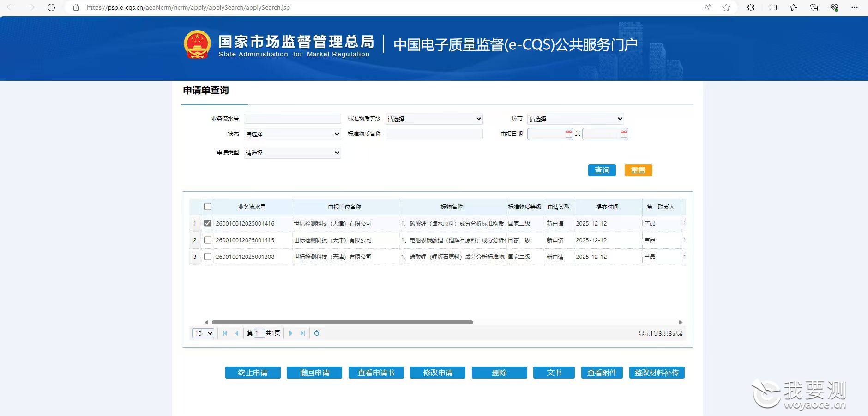Open the 申请类型 dropdown
868x416 pixels.
point(292,153)
